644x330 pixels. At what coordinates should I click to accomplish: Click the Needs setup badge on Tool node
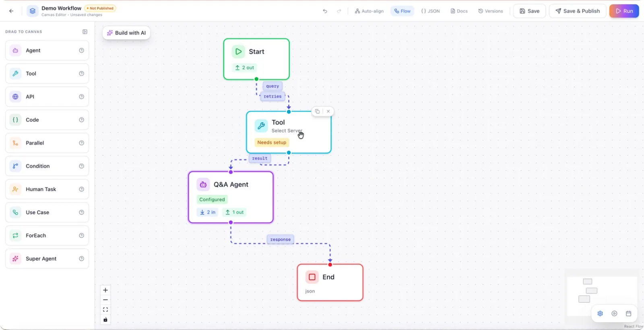(272, 143)
